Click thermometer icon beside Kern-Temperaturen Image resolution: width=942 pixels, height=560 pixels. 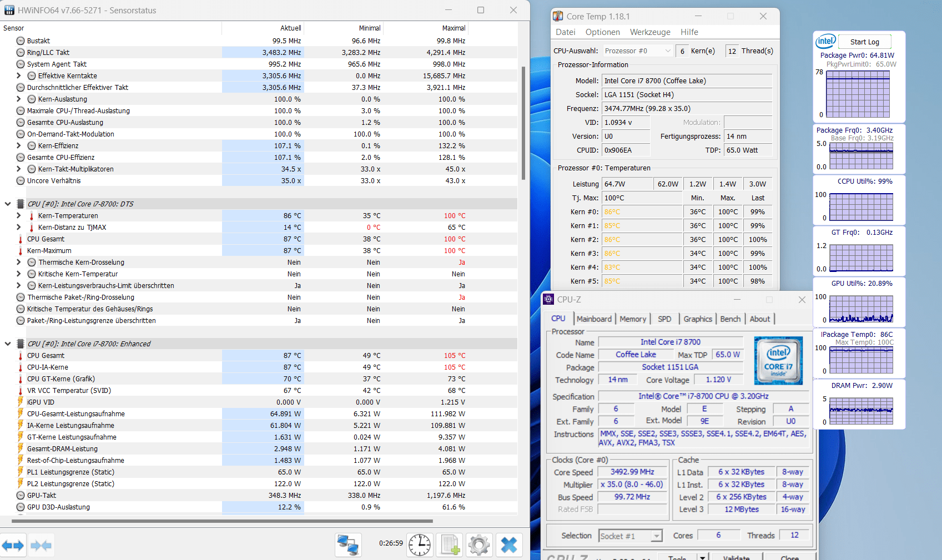click(31, 216)
